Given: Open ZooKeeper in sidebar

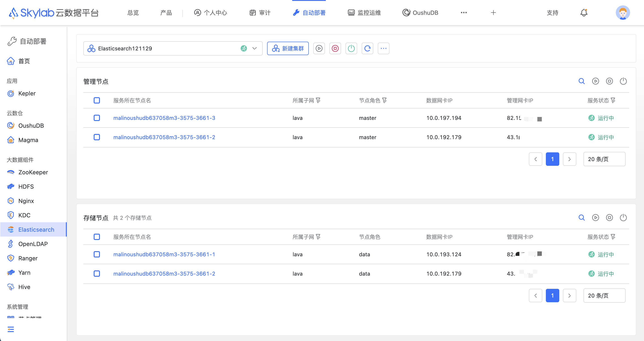Looking at the screenshot, I should [x=34, y=172].
